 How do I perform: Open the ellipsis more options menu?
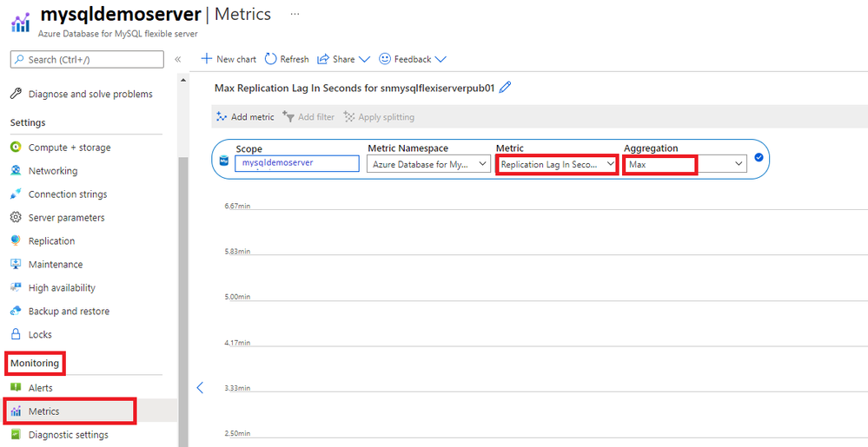pos(295,15)
